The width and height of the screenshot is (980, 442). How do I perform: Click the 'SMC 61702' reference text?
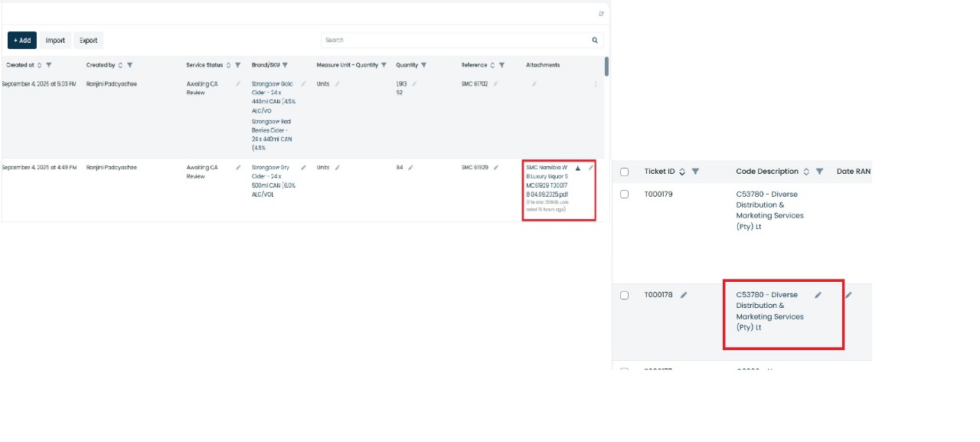point(475,84)
